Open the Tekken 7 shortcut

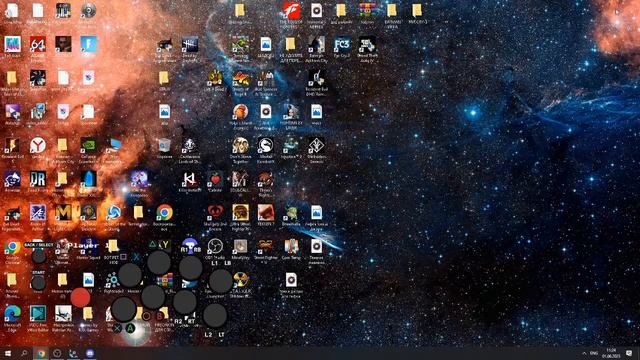point(266,213)
